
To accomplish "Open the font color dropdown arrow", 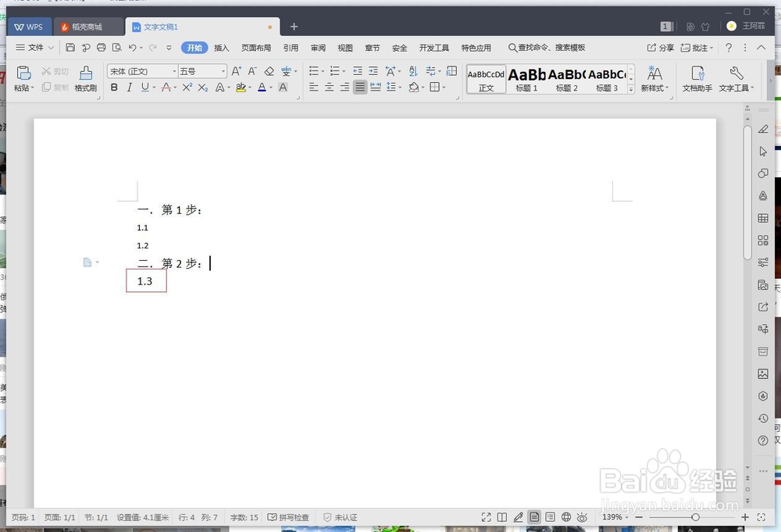I will (x=273, y=87).
